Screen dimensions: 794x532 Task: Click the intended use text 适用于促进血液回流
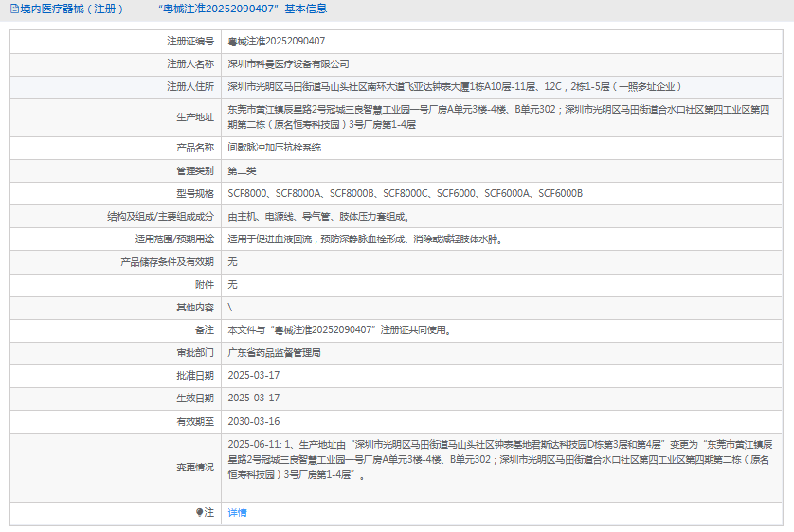pyautogui.click(x=365, y=239)
